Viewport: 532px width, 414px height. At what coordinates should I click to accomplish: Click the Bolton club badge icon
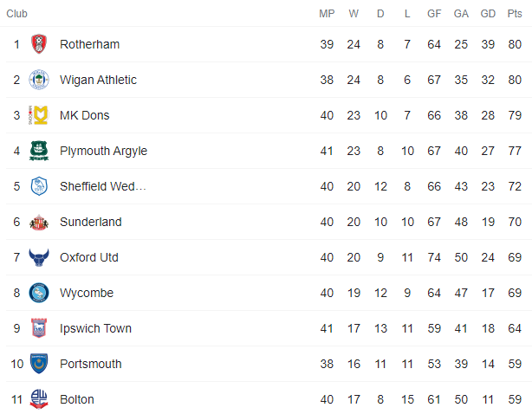39,399
